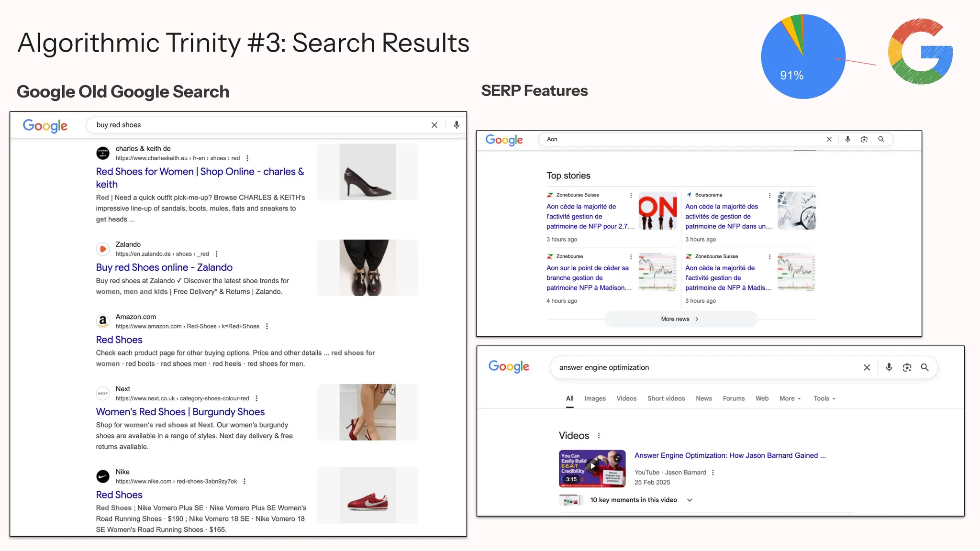The image size is (980, 551).
Task: Click the black heel shoe thumbnail
Action: pyautogui.click(x=367, y=172)
